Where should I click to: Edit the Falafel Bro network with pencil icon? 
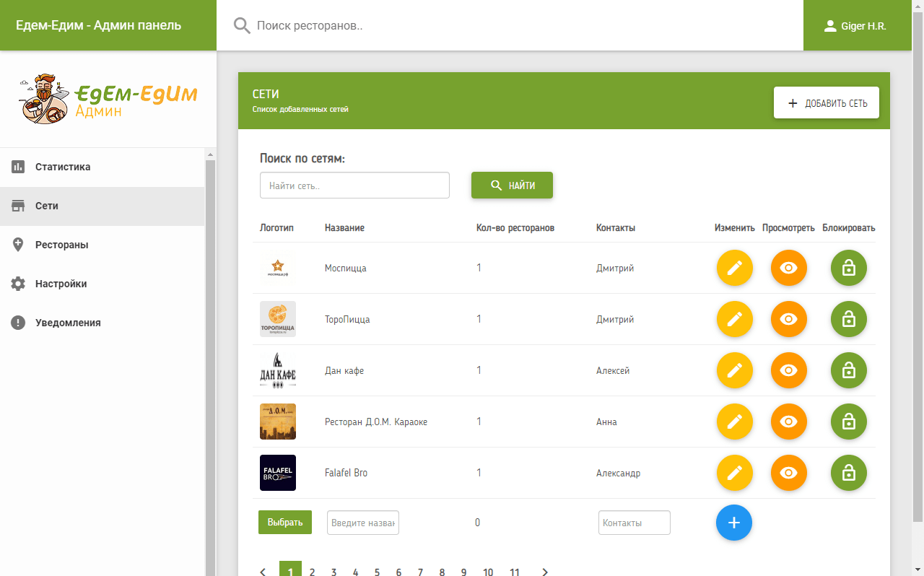click(735, 473)
